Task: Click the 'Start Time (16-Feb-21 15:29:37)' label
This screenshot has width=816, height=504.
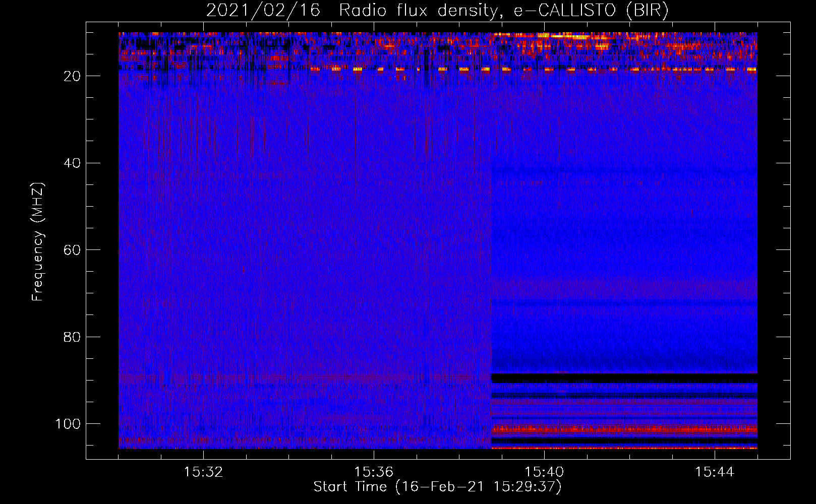Action: click(437, 487)
